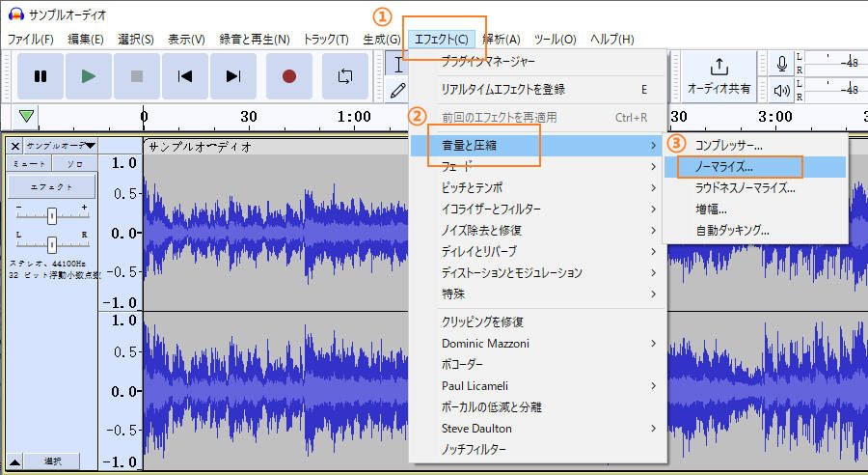Choose クリッピングを修復 from the menu
The image size is (868, 475).
537,322
